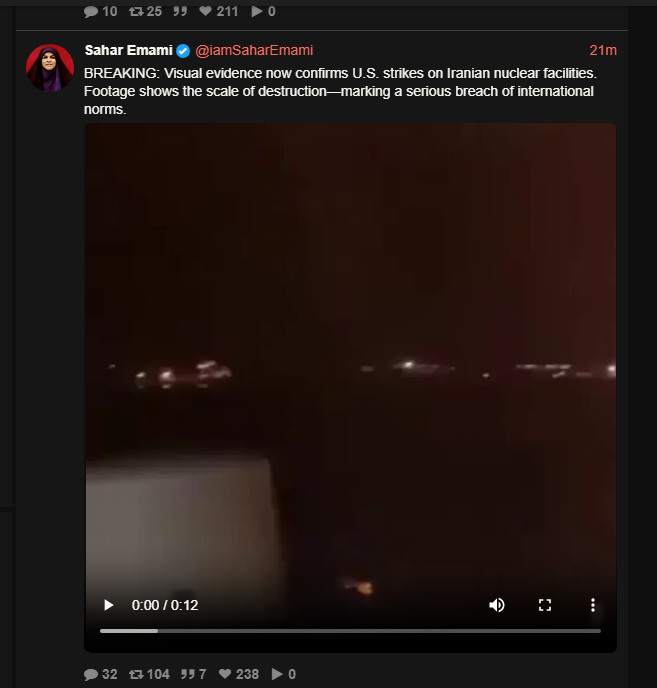Open the Sahar Emami display name link
The image size is (657, 688).
tap(128, 50)
